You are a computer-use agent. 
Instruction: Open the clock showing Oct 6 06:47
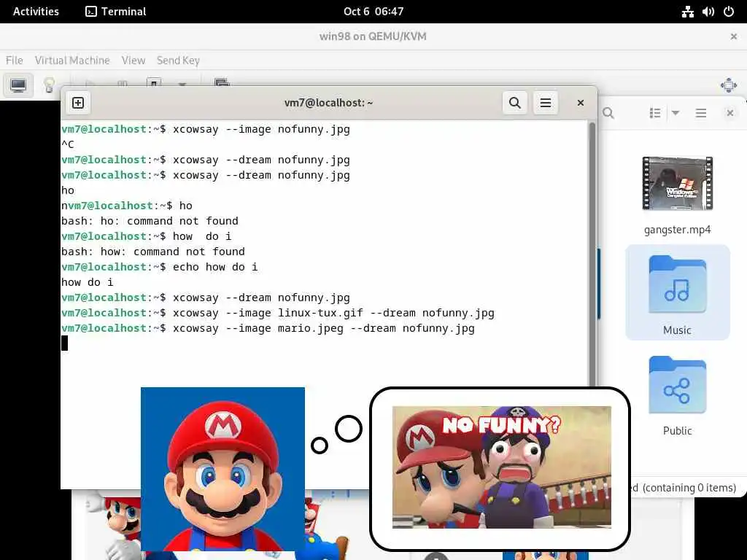point(373,12)
